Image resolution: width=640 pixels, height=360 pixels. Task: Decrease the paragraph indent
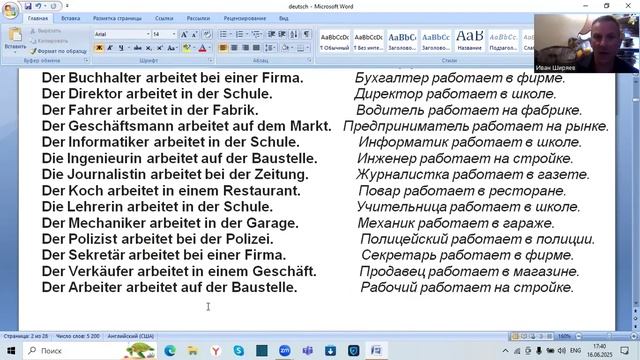point(271,34)
